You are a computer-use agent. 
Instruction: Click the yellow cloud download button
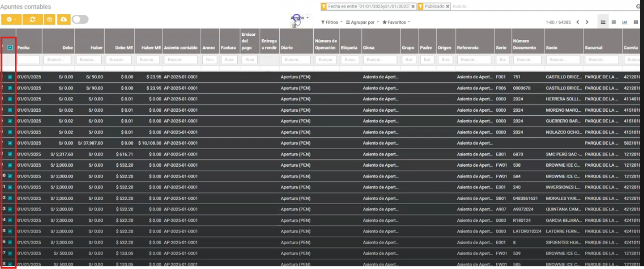(x=63, y=20)
